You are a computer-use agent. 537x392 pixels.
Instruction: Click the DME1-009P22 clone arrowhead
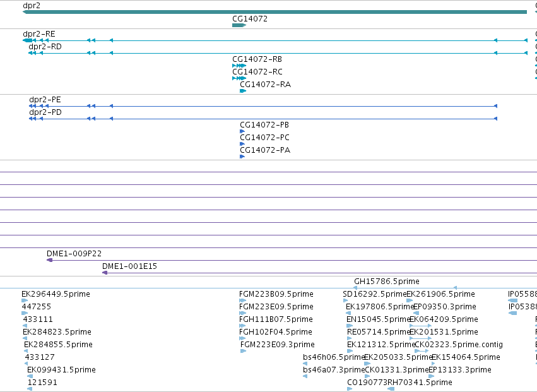tap(49, 260)
